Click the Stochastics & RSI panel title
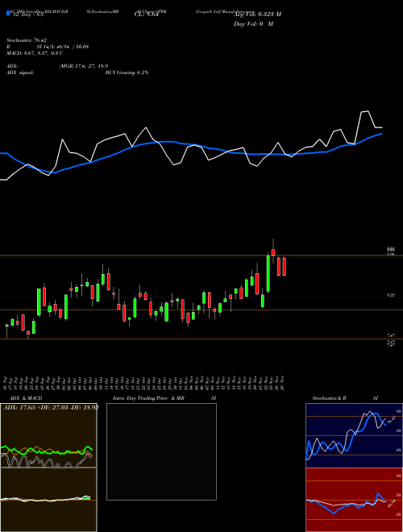 pos(345,398)
